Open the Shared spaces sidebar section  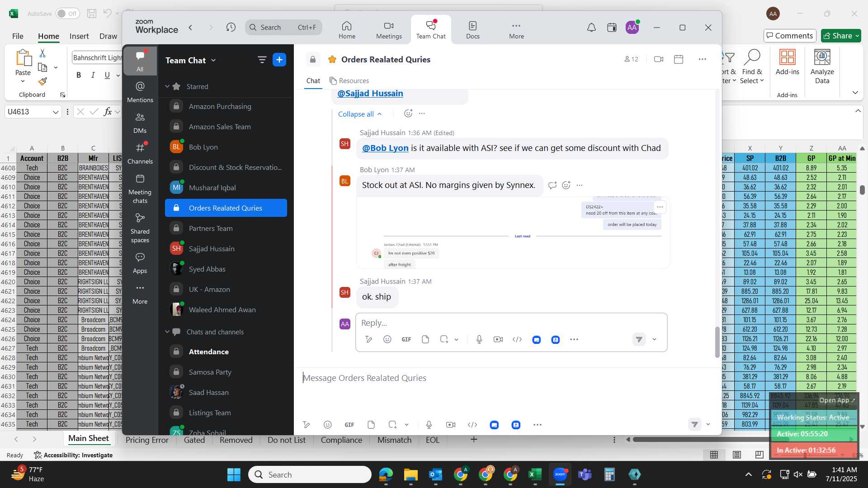pos(140,228)
